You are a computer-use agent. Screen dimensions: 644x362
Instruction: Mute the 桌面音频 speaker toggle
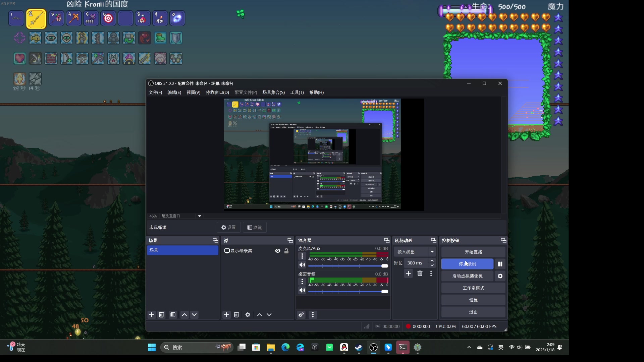click(302, 290)
